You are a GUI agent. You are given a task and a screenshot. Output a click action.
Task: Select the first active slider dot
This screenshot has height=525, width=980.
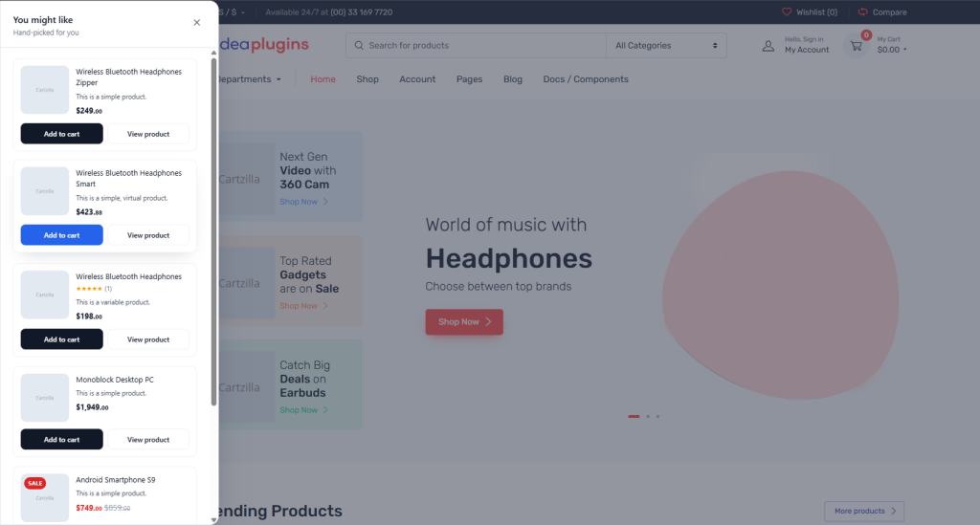tap(634, 416)
